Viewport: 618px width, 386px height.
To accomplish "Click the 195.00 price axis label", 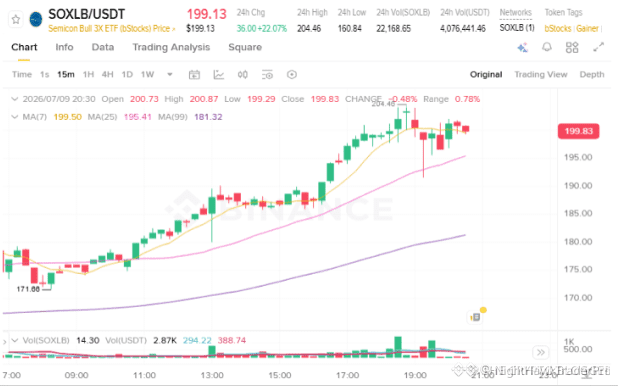I will (578, 157).
